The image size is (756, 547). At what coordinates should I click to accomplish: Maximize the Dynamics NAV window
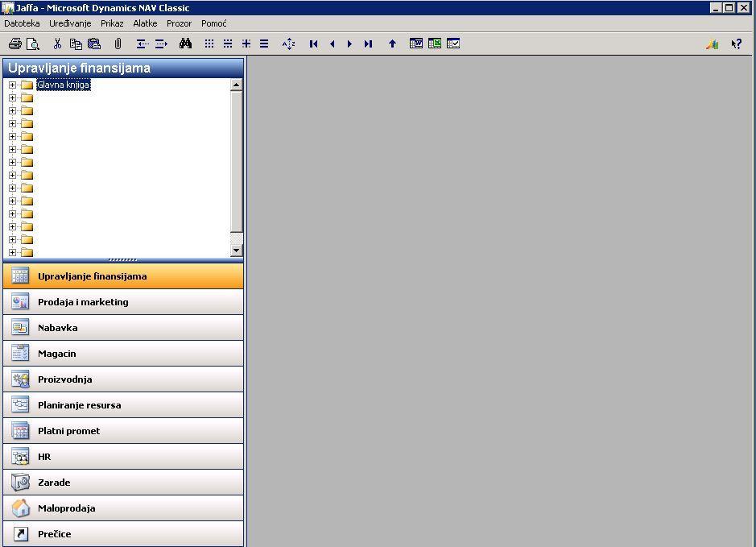[x=729, y=8]
